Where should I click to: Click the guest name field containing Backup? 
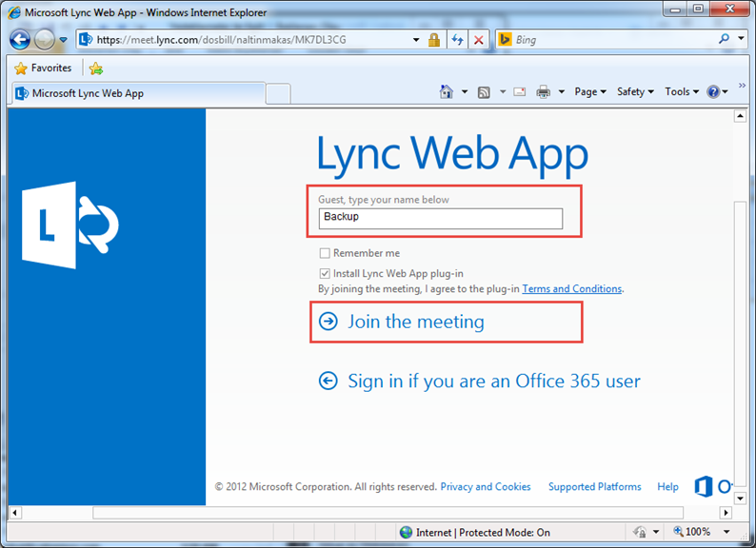(x=441, y=218)
